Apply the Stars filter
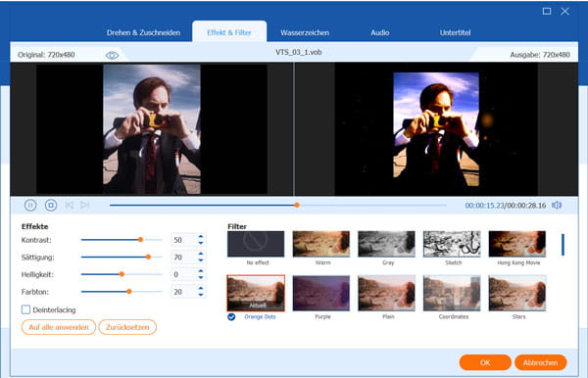This screenshot has height=378, width=588. (x=516, y=293)
